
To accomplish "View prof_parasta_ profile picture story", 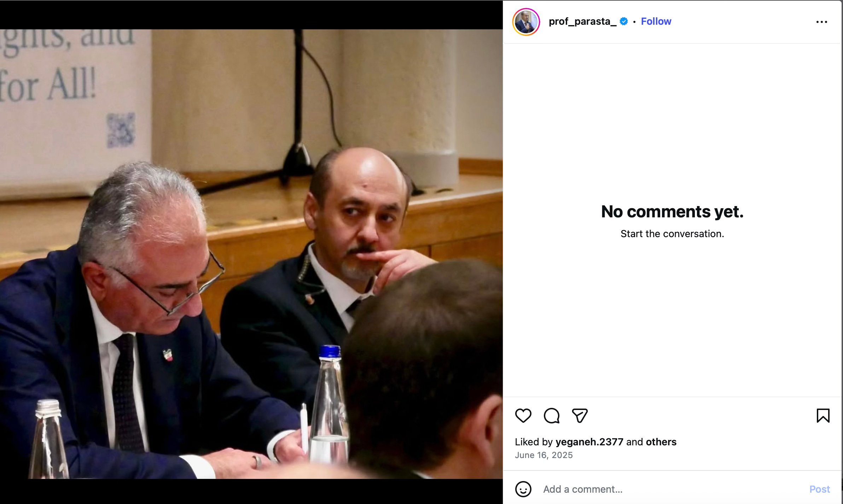I will tap(526, 22).
